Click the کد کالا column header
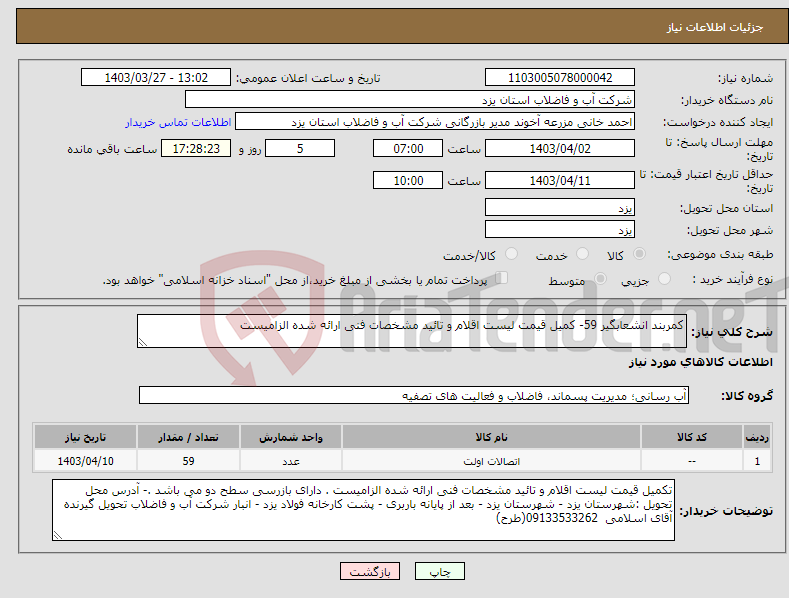The height and width of the screenshot is (598, 789). point(692,437)
